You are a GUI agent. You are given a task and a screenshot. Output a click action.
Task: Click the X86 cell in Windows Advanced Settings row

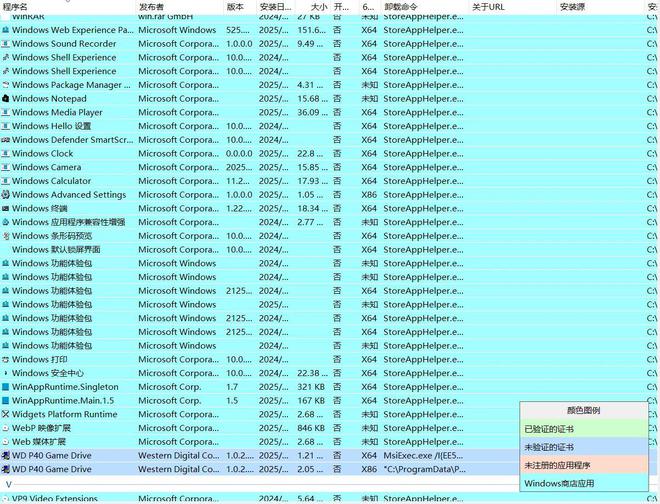369,195
